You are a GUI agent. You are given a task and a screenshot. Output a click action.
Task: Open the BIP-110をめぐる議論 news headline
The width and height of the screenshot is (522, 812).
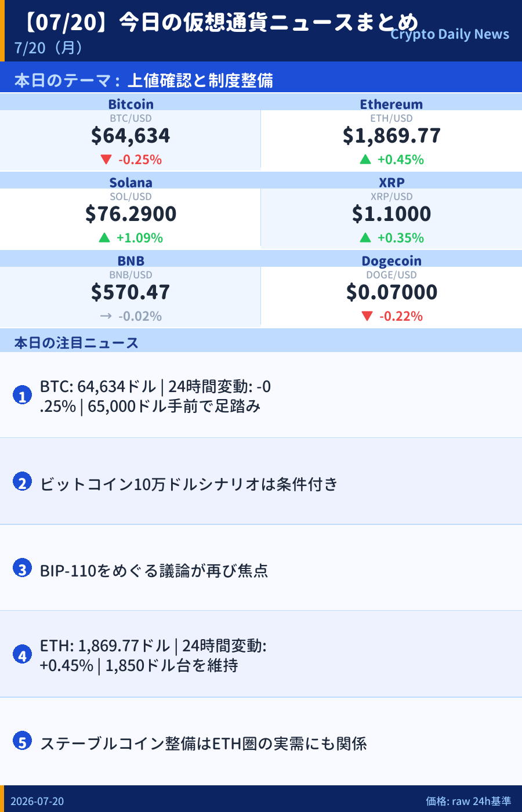pyautogui.click(x=154, y=571)
